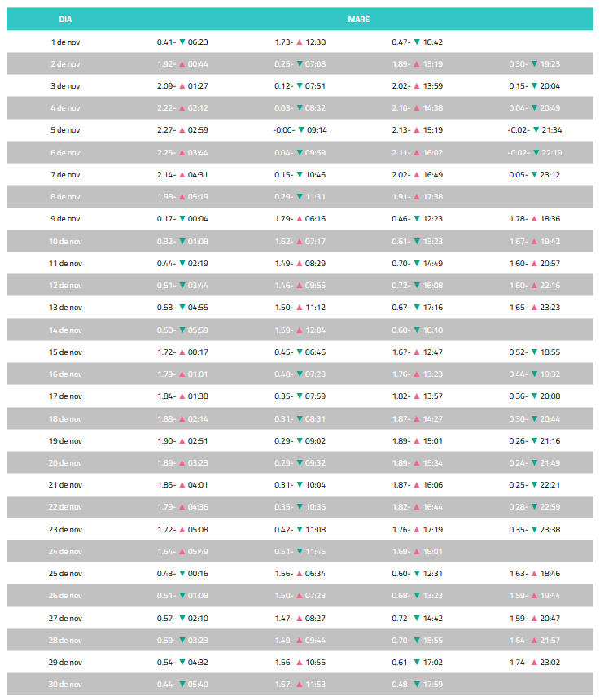Click the DIA column header
Screen dimensions: 600x700
coord(66,19)
